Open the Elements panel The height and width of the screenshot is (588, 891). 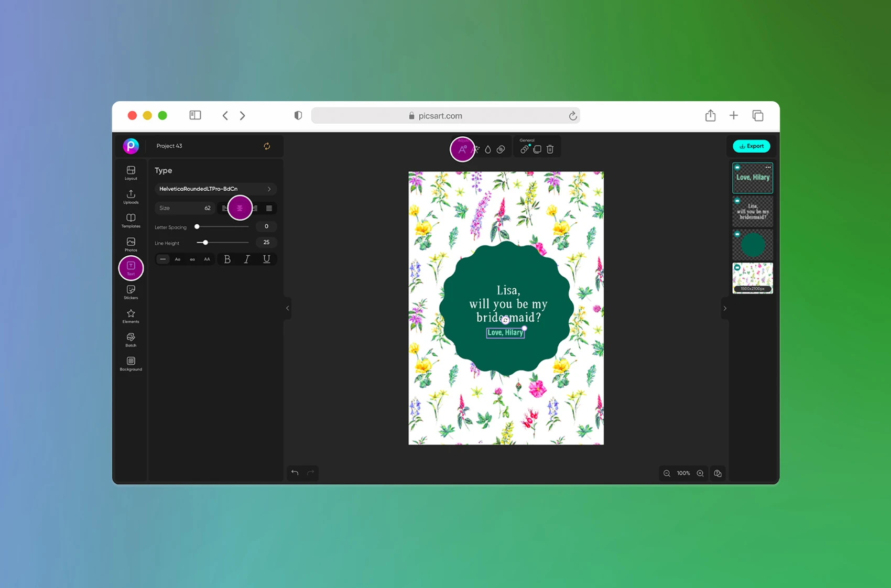tap(131, 315)
